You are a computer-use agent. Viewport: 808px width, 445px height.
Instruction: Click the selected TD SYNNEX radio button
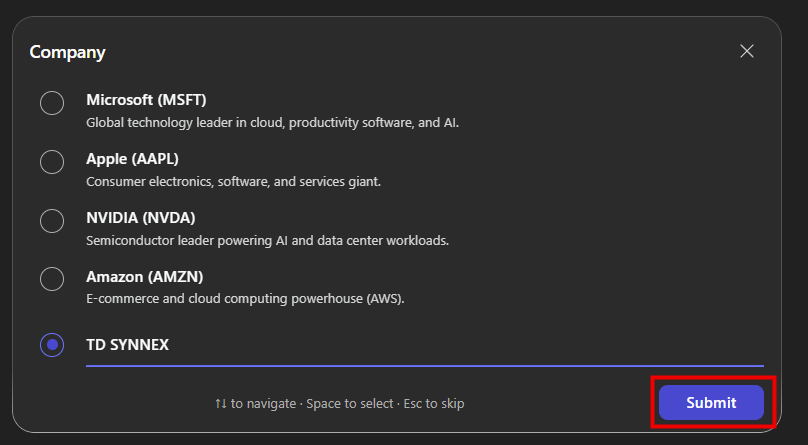[52, 345]
